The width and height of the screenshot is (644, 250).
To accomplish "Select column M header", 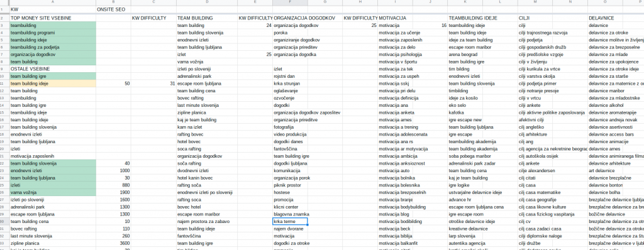I will click(x=535, y=3).
